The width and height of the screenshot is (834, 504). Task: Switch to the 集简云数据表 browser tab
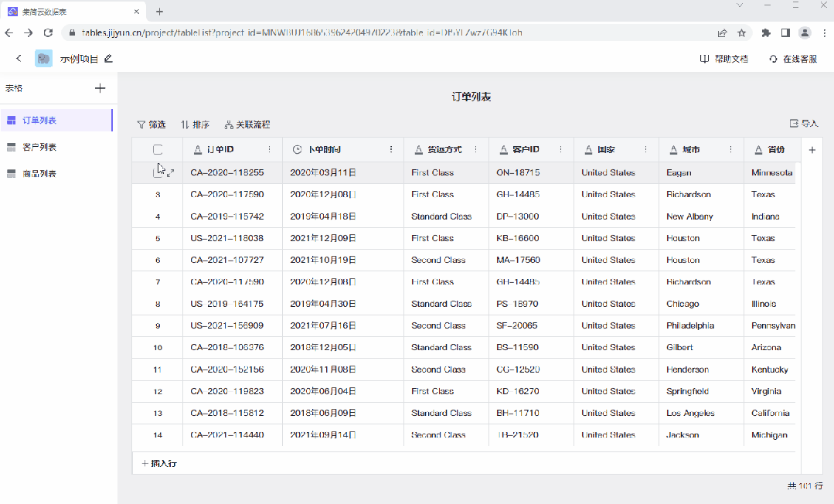tap(73, 11)
